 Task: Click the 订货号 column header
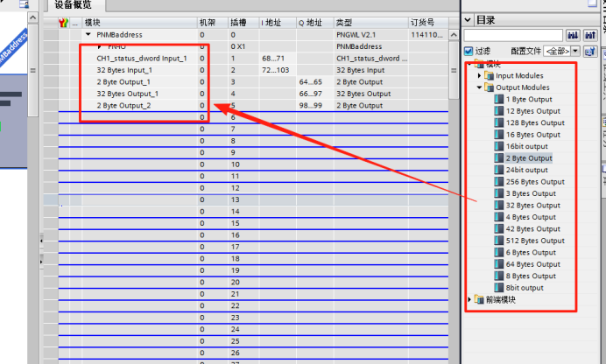click(x=428, y=23)
